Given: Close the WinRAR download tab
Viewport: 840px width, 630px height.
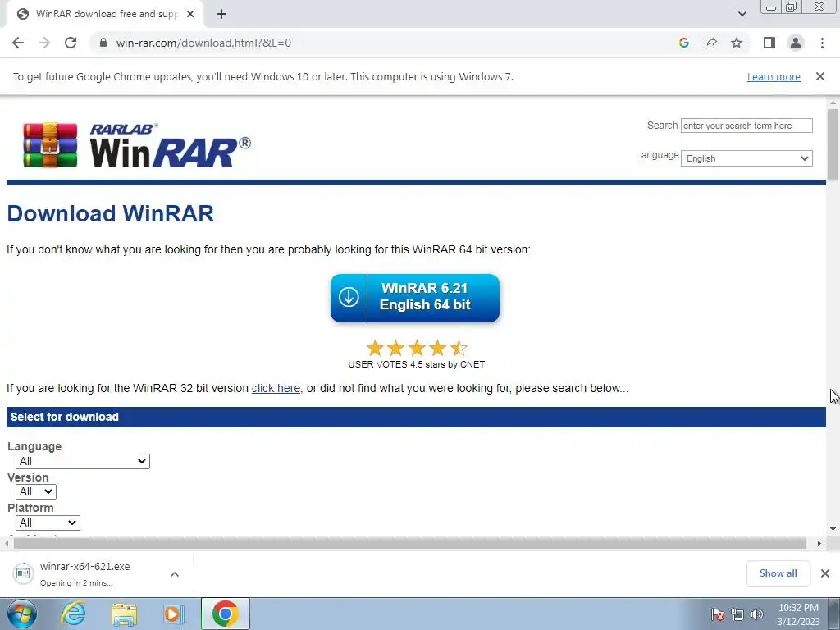Looking at the screenshot, I should 190,14.
